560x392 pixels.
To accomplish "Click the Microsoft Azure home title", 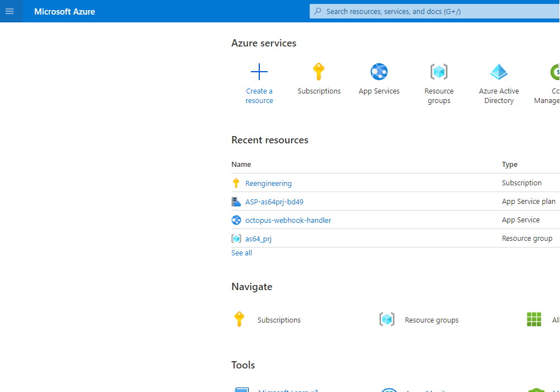I will (64, 11).
